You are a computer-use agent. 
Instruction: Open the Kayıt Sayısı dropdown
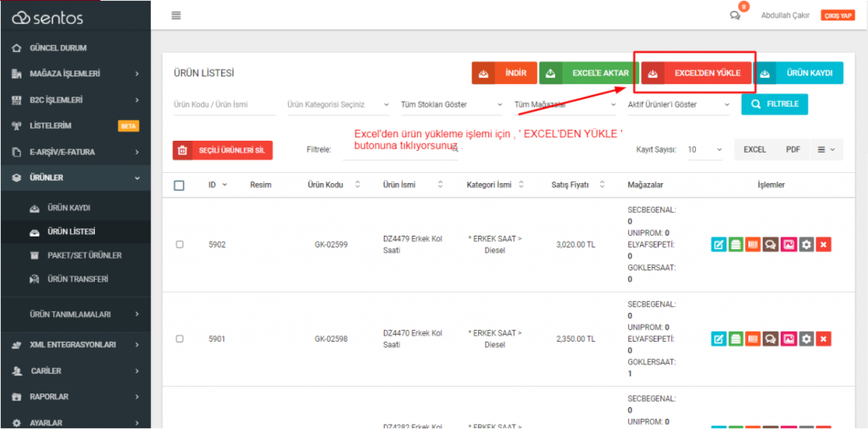[704, 149]
